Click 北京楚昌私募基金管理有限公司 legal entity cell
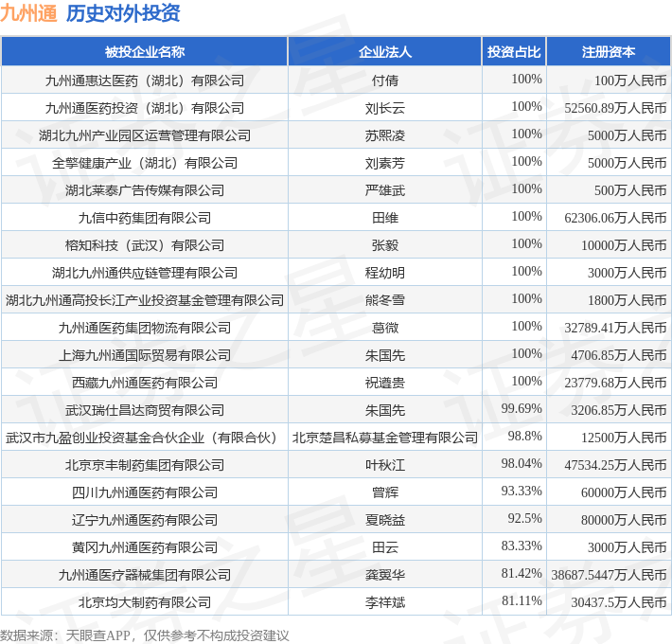Screen dimensions: 672x644 [x=385, y=437]
